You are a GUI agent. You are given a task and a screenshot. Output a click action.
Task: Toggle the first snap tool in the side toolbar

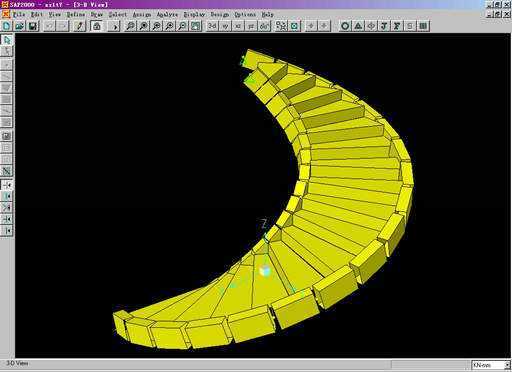point(7,184)
